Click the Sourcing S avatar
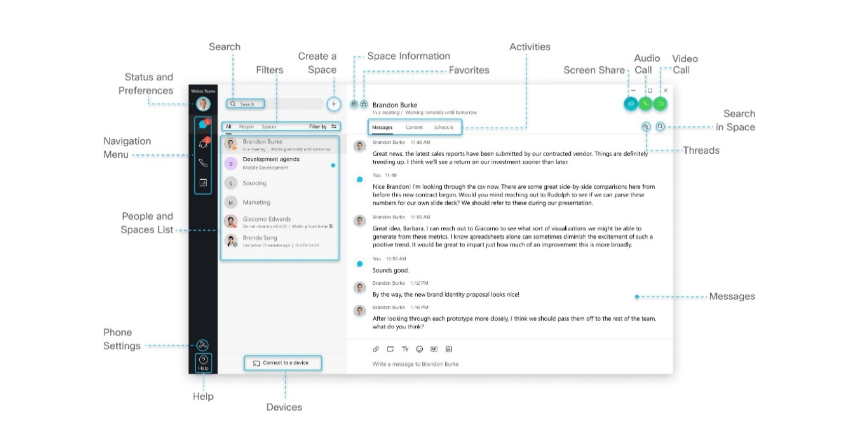868x434 pixels. pos(231,183)
